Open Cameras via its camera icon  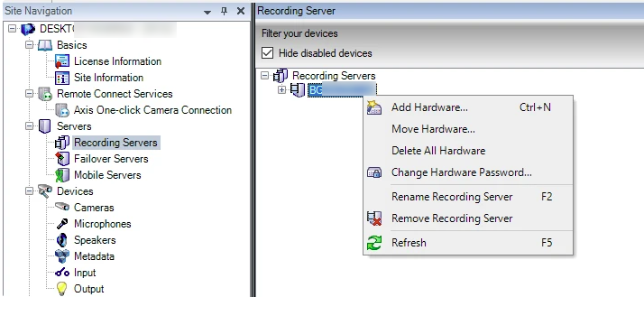(62, 207)
